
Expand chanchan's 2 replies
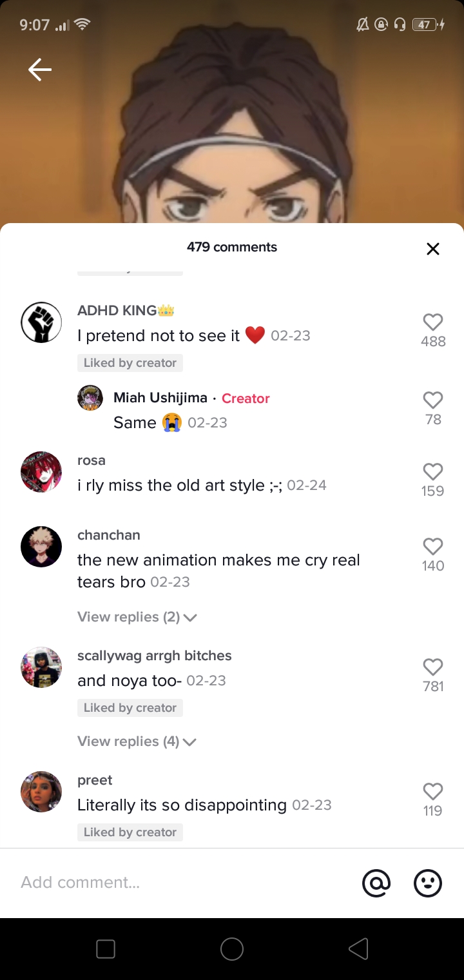coord(137,617)
